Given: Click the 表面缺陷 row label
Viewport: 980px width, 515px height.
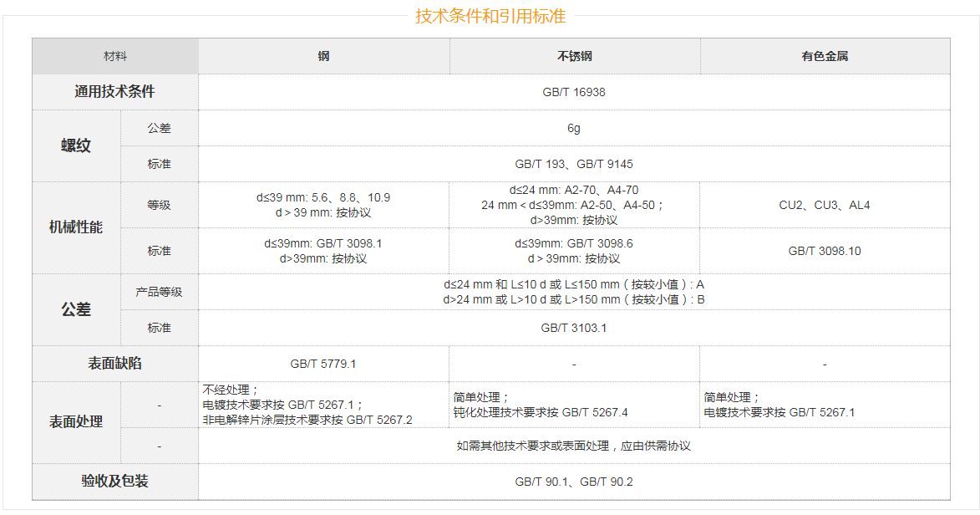Looking at the screenshot, I should (x=115, y=364).
